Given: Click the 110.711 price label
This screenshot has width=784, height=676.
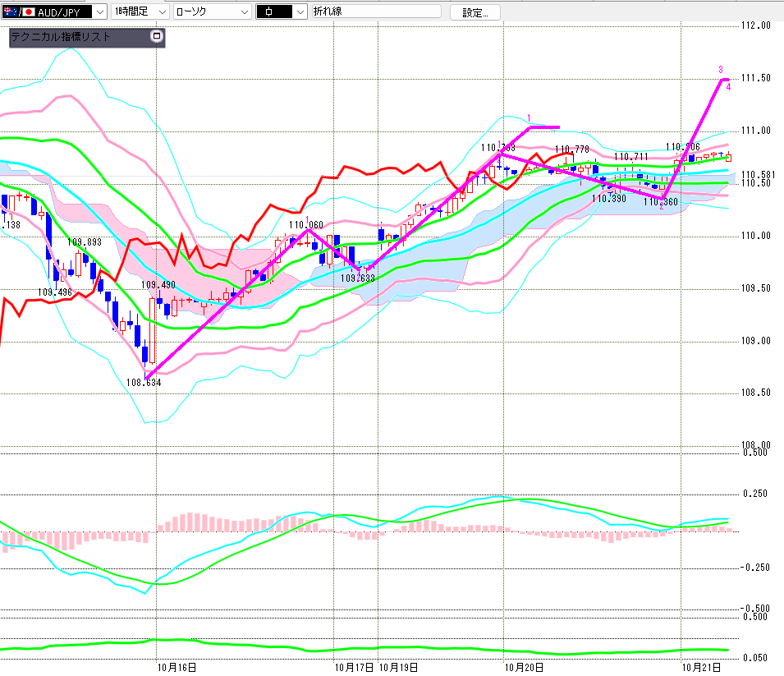Looking at the screenshot, I should [x=631, y=157].
